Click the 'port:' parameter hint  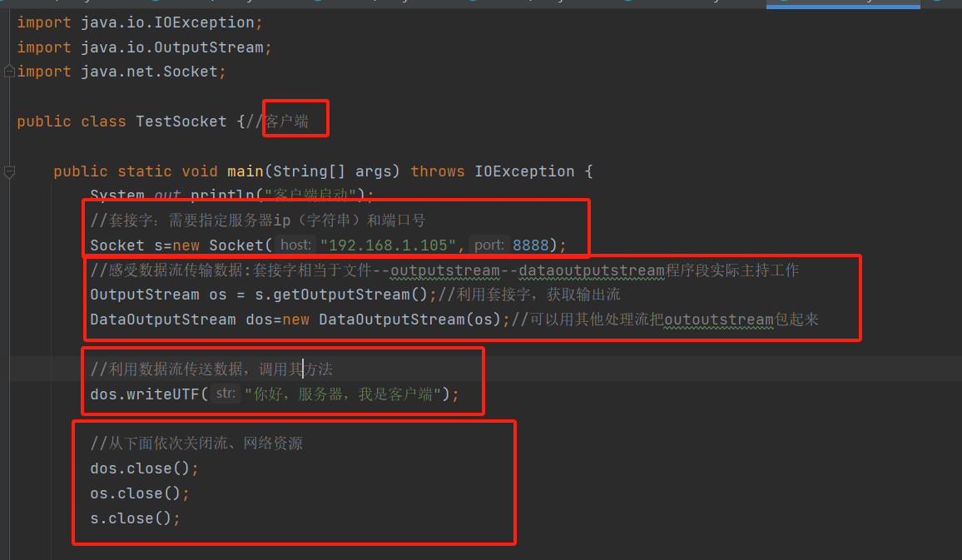(x=489, y=245)
